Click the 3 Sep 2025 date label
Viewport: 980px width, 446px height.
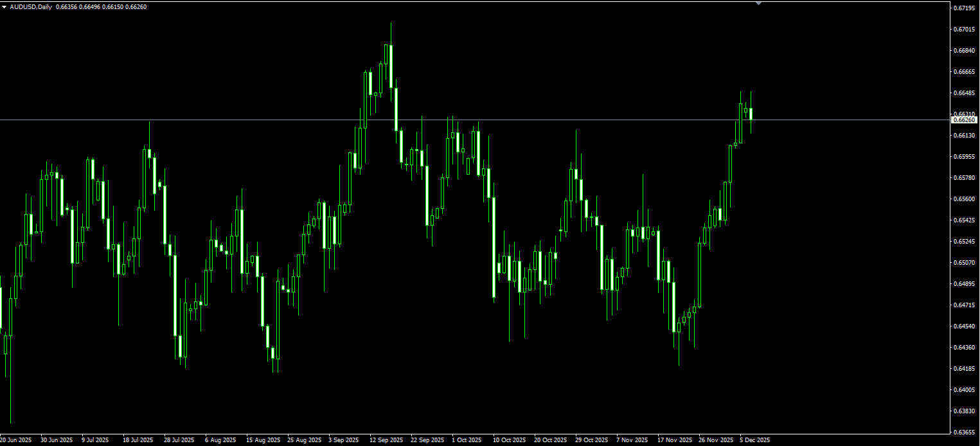point(344,440)
